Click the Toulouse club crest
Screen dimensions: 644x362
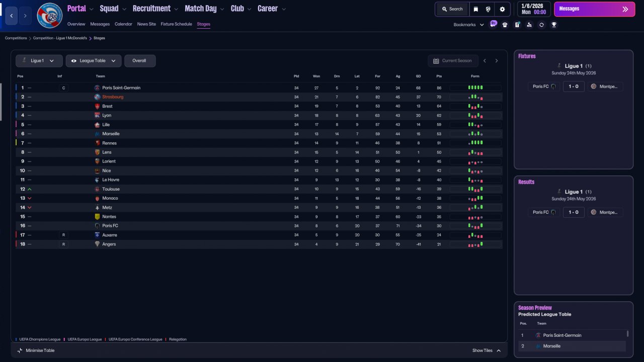(x=97, y=189)
